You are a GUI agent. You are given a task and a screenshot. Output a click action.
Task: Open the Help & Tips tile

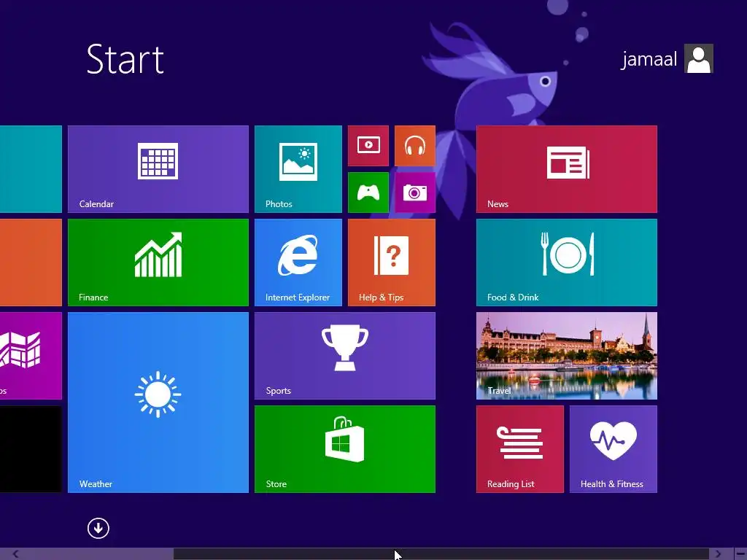[x=392, y=262]
